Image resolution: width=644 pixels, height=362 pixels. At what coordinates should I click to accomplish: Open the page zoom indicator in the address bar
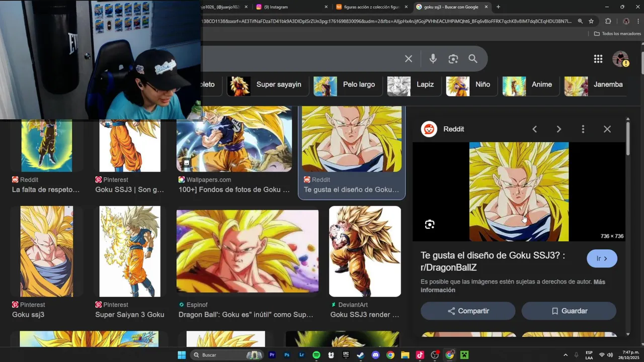pyautogui.click(x=580, y=21)
